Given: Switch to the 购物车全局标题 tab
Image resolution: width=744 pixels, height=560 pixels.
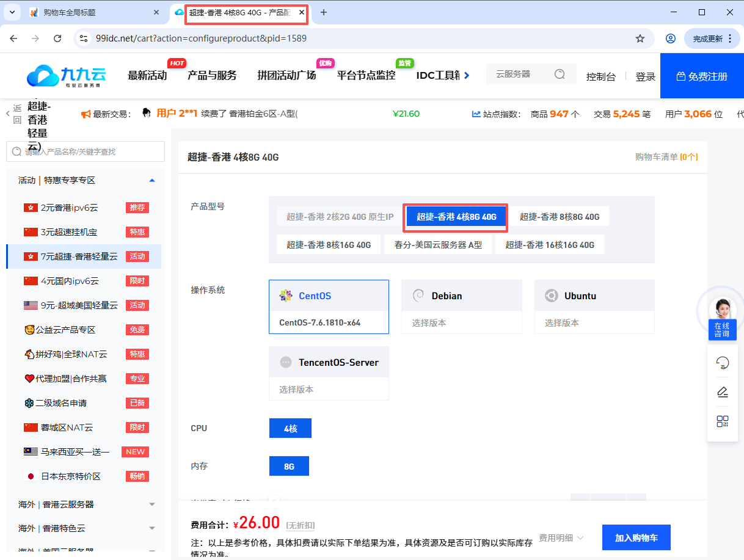Looking at the screenshot, I should click(95, 12).
